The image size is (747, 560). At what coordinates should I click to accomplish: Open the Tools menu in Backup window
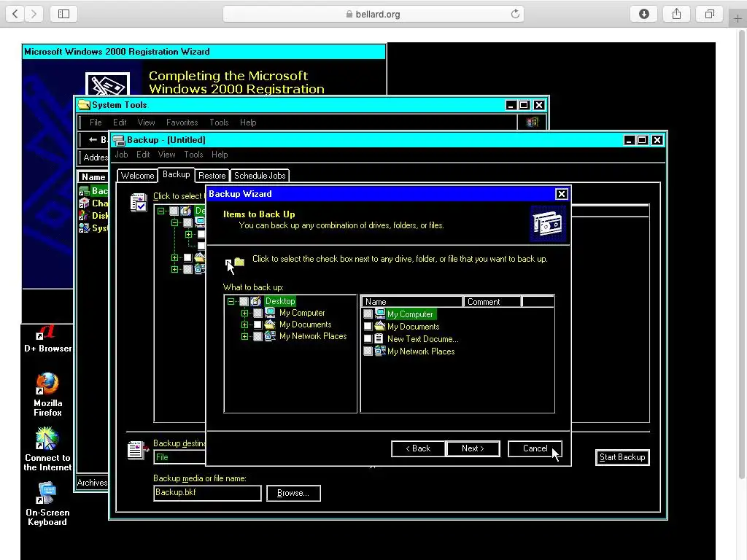pyautogui.click(x=193, y=155)
